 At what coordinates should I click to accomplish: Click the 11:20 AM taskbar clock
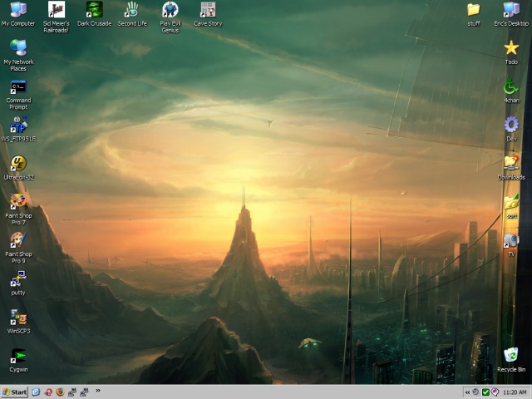point(515,392)
